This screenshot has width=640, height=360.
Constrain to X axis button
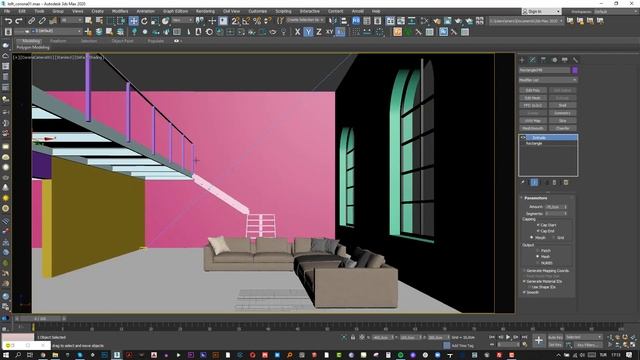298,32
